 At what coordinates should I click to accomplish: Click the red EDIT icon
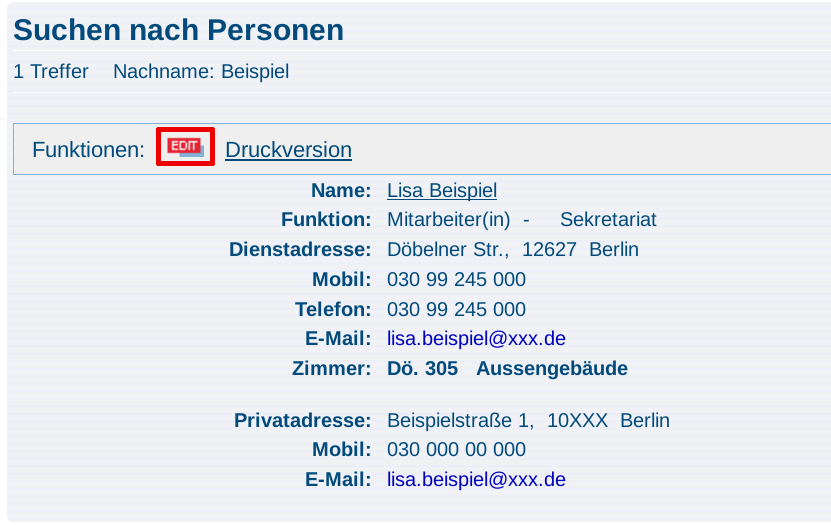tap(185, 147)
